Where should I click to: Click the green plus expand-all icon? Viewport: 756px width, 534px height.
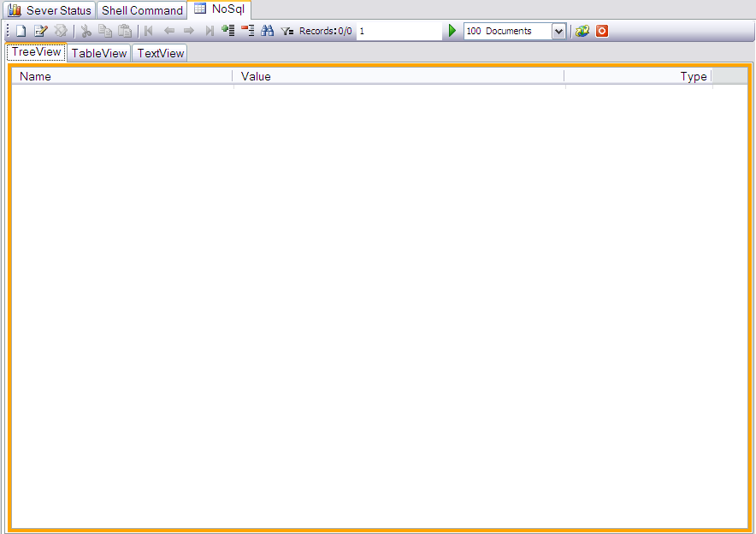tap(228, 31)
